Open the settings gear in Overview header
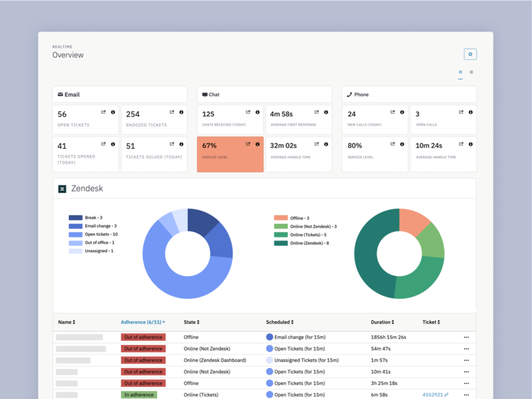This screenshot has height=399, width=532. coord(470,54)
